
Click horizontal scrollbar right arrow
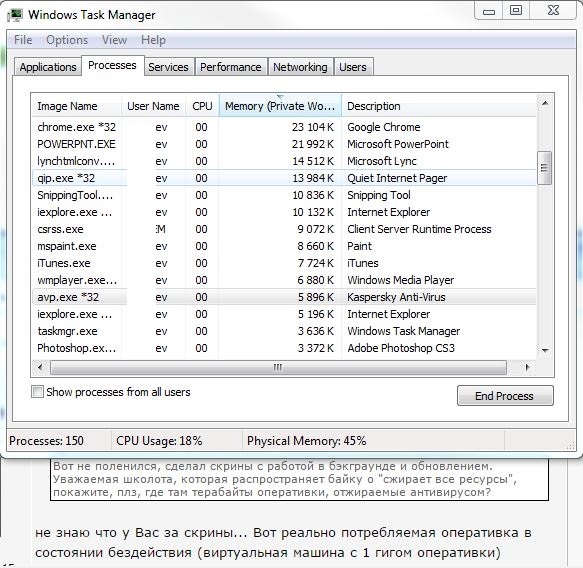click(x=527, y=368)
